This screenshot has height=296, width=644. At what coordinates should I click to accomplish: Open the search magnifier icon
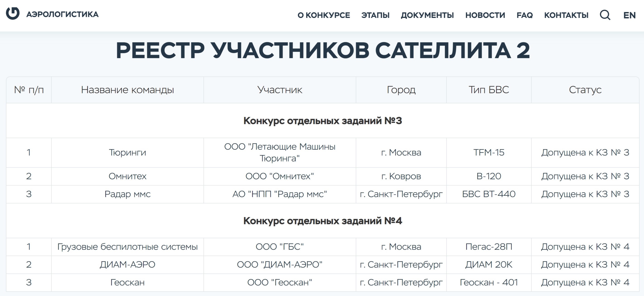tap(605, 15)
